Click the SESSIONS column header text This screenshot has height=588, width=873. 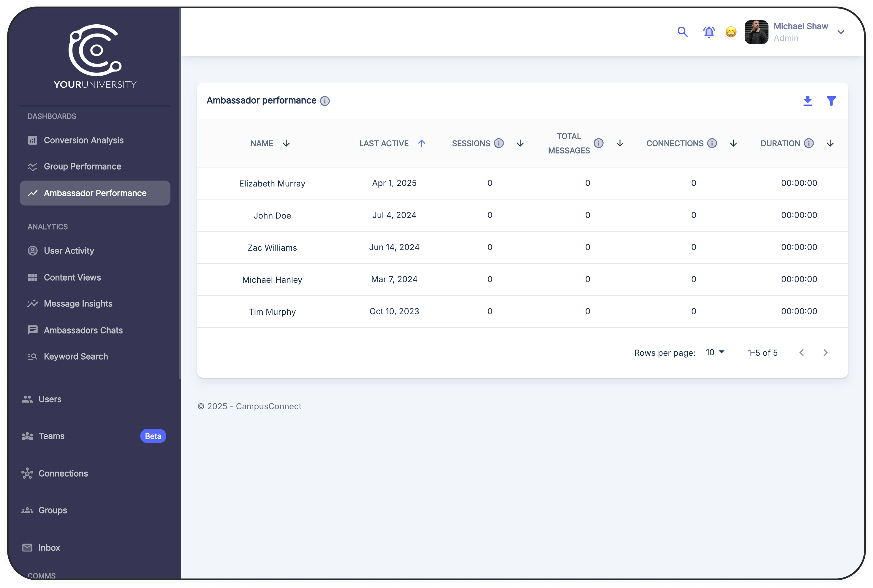click(x=471, y=143)
